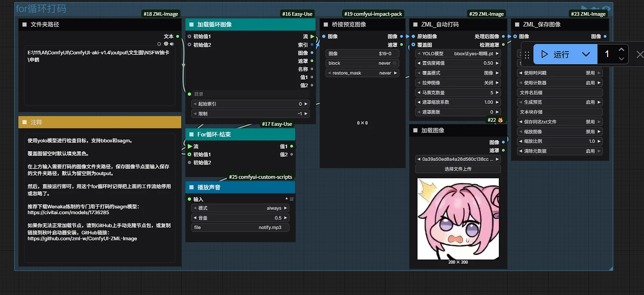The width and height of the screenshot is (644, 295).
Task: Click the folder path text box
Action: [99, 75]
